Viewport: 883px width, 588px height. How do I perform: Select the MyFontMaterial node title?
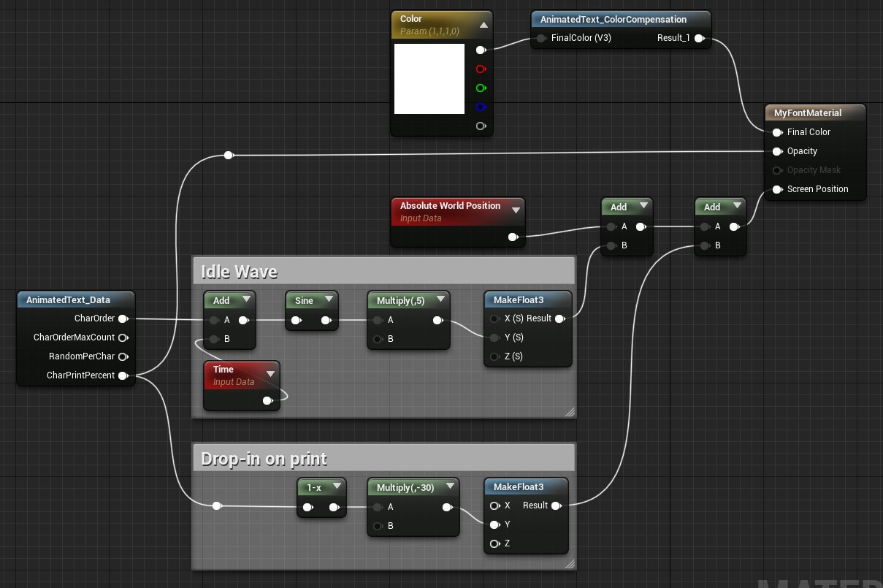807,113
